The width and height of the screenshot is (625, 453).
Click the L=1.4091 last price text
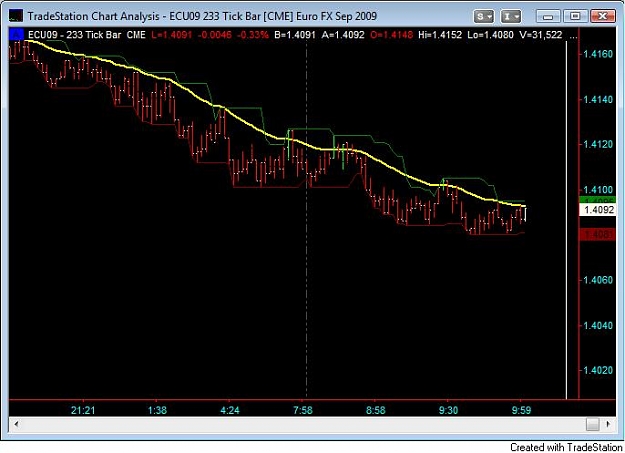pos(171,35)
